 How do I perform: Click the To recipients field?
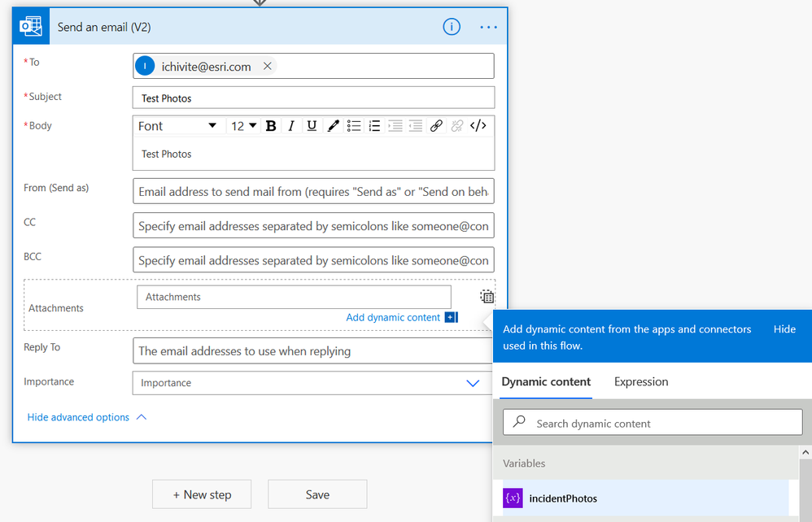313,66
